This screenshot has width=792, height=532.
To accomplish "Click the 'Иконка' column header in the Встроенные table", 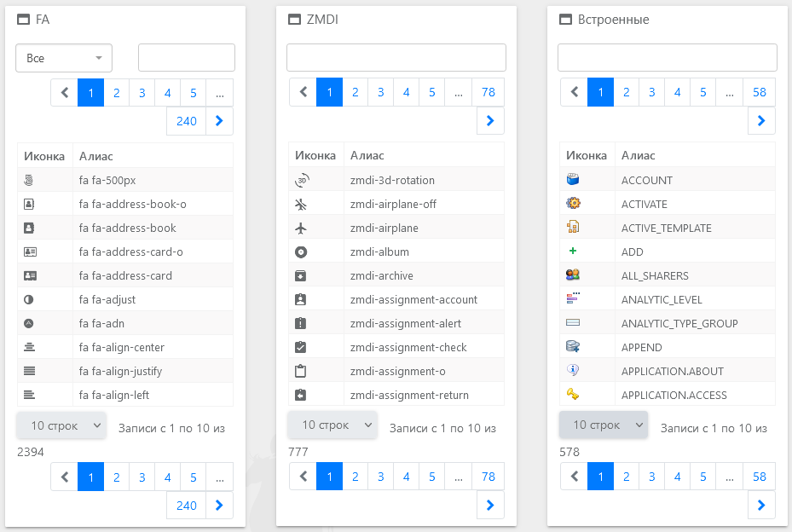I will pyautogui.click(x=587, y=155).
